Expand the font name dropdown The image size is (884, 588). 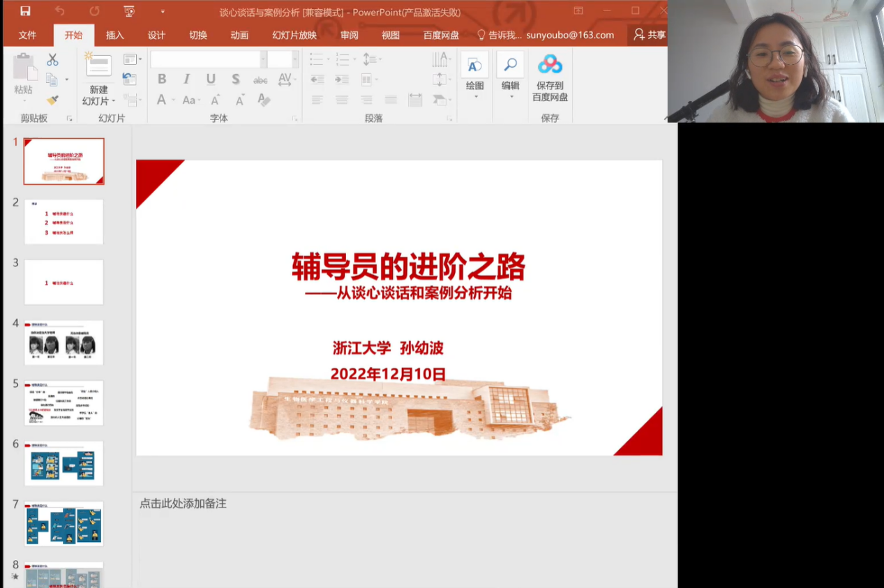pos(263,59)
